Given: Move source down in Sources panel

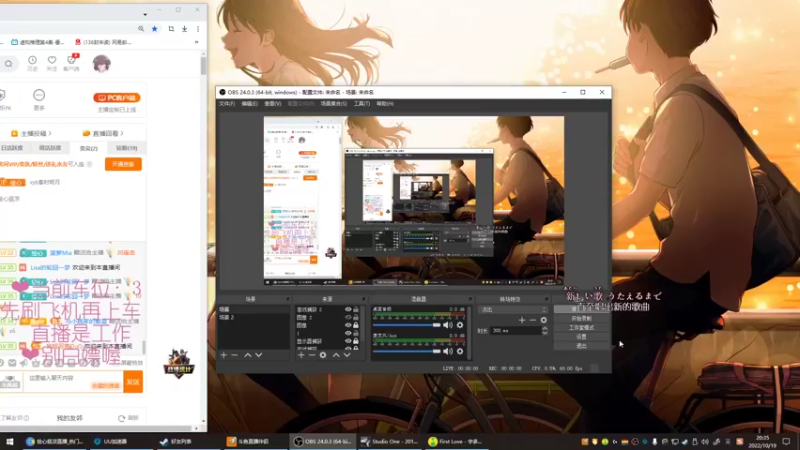Looking at the screenshot, I should click(x=347, y=355).
